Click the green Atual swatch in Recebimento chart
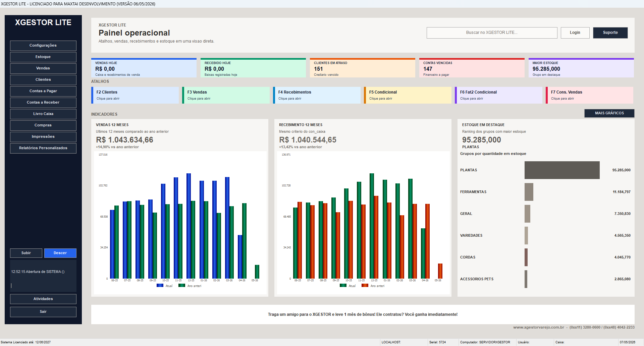This screenshot has width=644, height=346. (343, 286)
